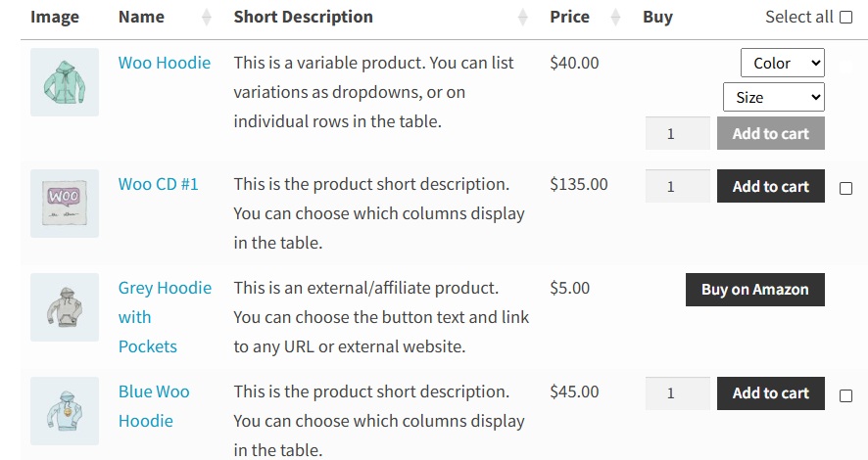Open the Blue Woo Hoodie product thumbnail
Image resolution: width=868 pixels, height=460 pixels.
[x=65, y=411]
